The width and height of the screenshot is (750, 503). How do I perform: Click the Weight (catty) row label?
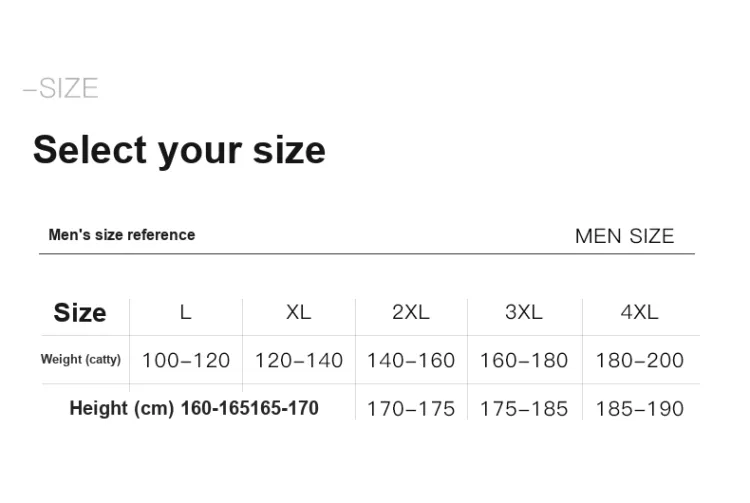coord(80,360)
